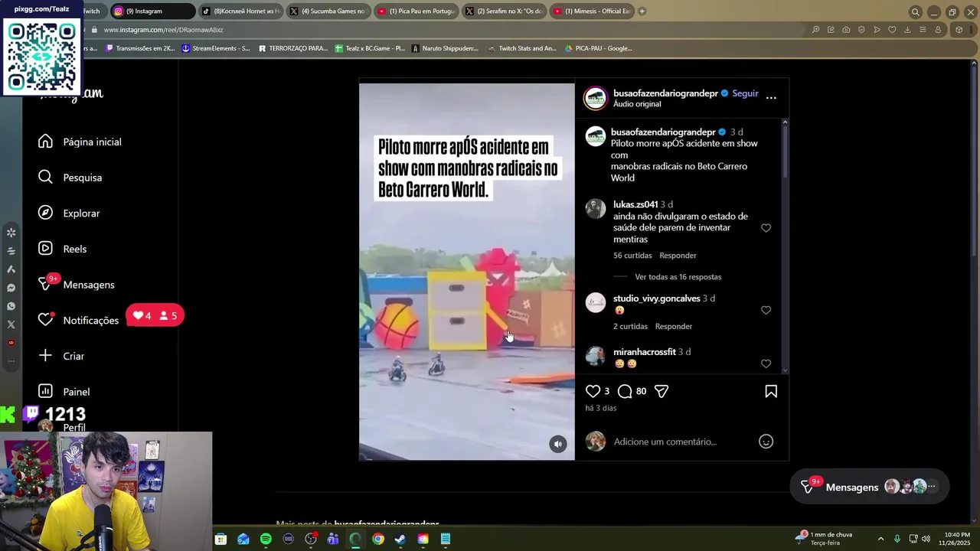Open busaofazendariograndepr profile from header username
The image size is (980, 551).
click(665, 93)
